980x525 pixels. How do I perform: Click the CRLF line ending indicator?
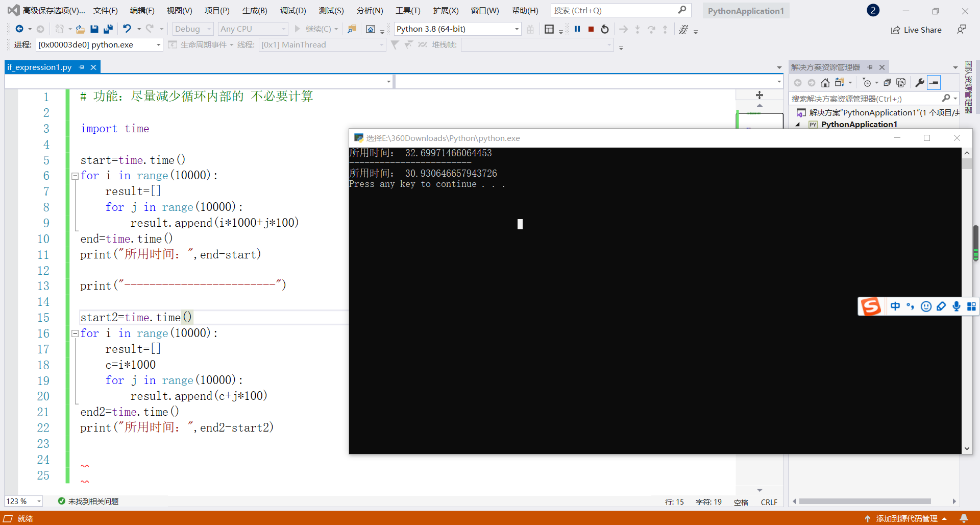pyautogui.click(x=769, y=502)
